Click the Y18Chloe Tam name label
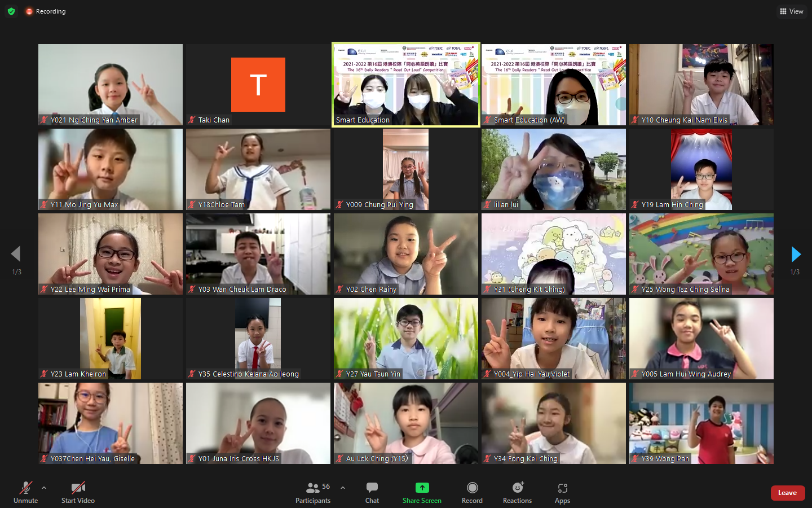Screen dimensions: 812x508 tap(222, 204)
